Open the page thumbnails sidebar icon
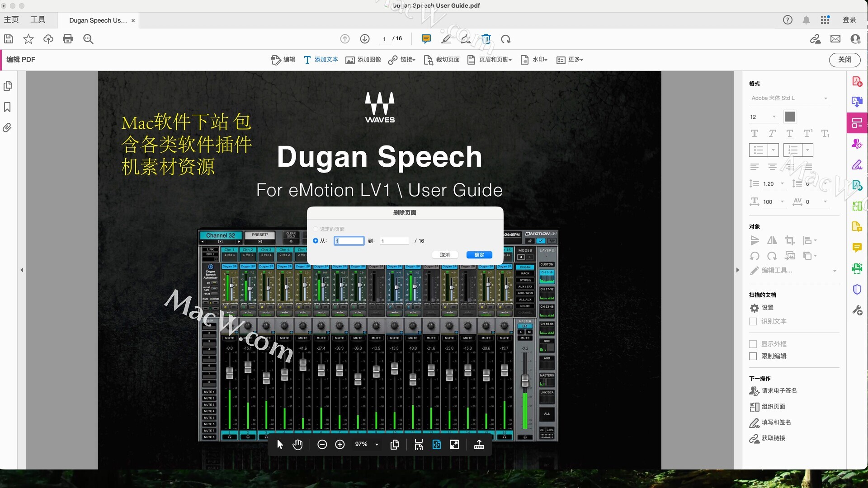868x488 pixels. 8,86
